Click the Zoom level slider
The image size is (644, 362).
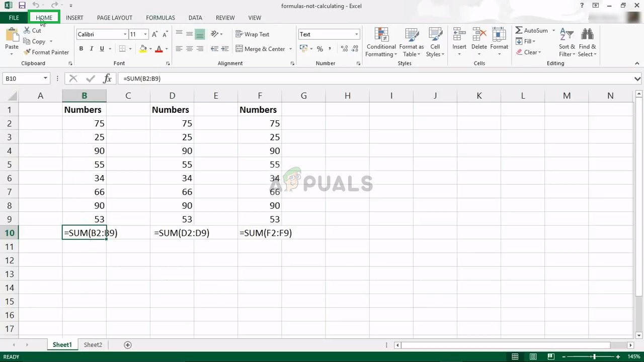pyautogui.click(x=594, y=357)
